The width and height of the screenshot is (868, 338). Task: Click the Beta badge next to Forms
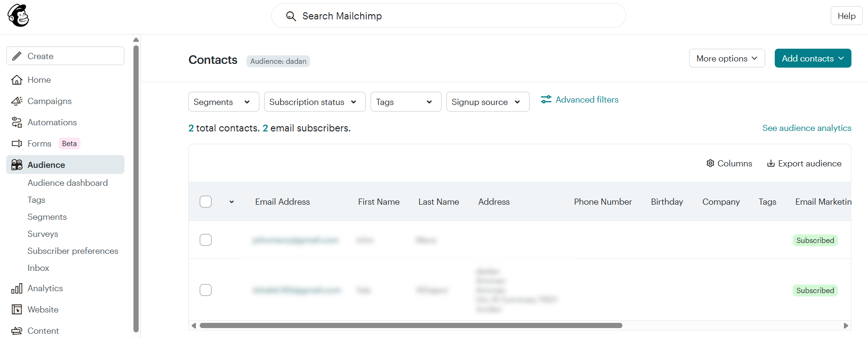pos(70,144)
